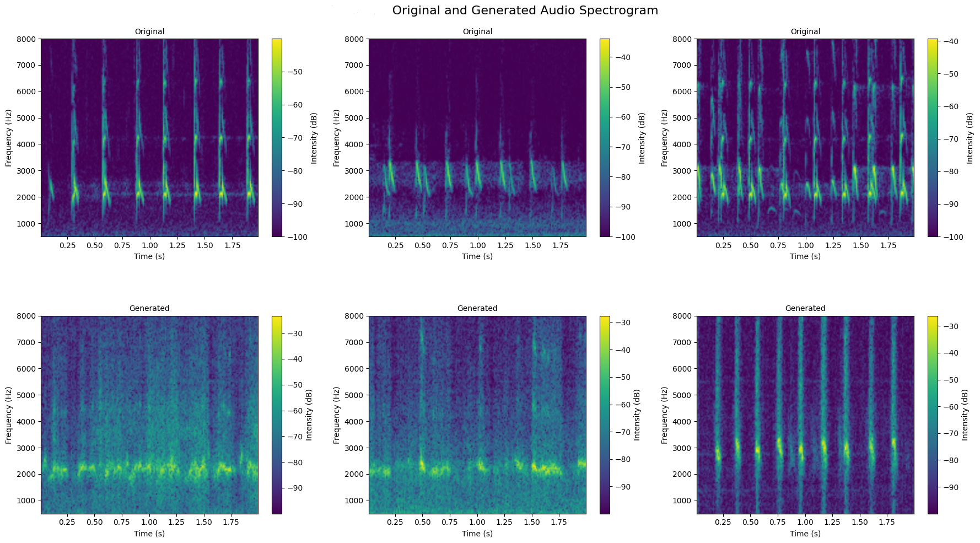Click the colorbar beside the top-middle Original plot

[x=605, y=138]
